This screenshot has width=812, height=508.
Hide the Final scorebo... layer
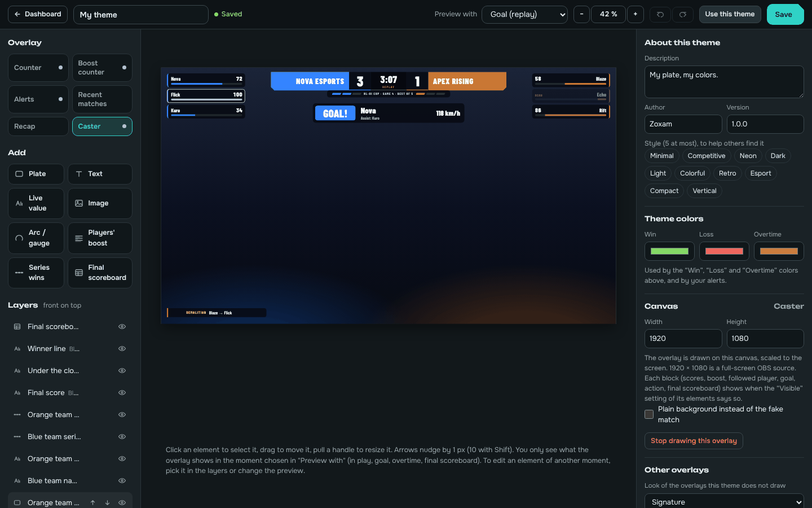(x=122, y=326)
